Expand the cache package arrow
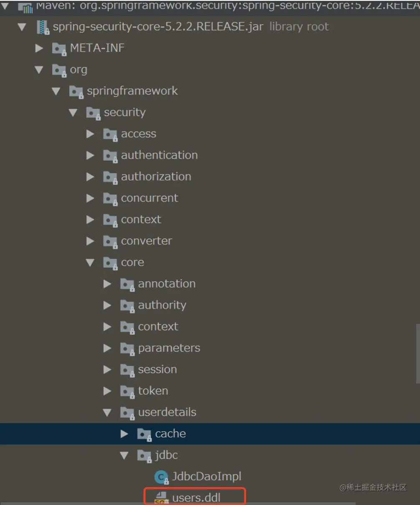420x505 pixels. coord(124,434)
